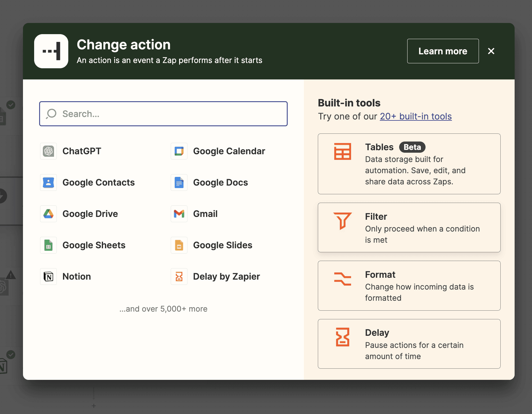Screen dimensions: 532x414
Task: Click the Google Contacts label
Action: pos(99,182)
